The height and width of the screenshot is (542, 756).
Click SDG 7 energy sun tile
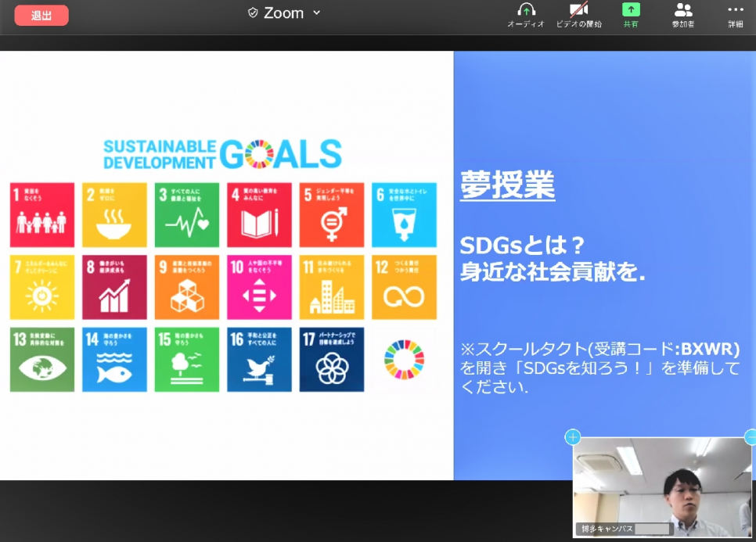tap(42, 287)
